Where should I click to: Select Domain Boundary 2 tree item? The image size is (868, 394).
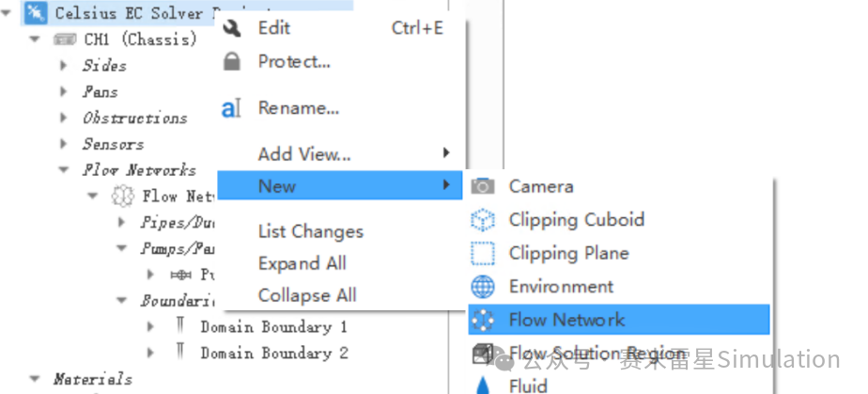(x=274, y=353)
